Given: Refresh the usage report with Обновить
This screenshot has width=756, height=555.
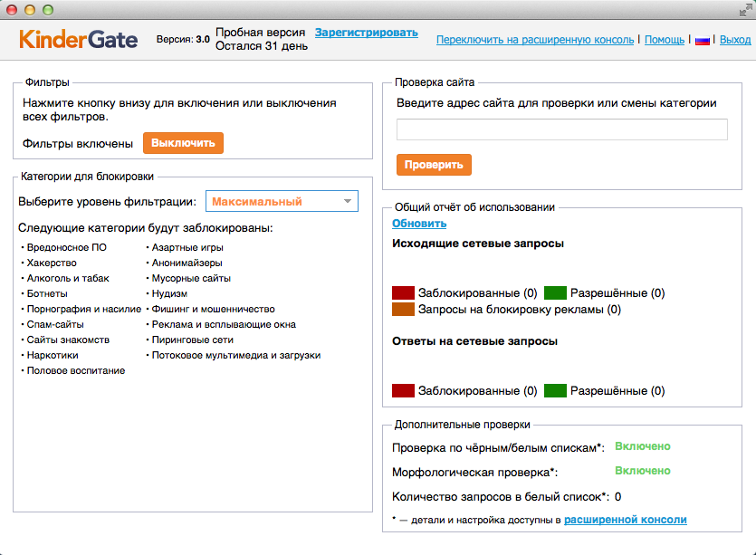Looking at the screenshot, I should coord(418,224).
